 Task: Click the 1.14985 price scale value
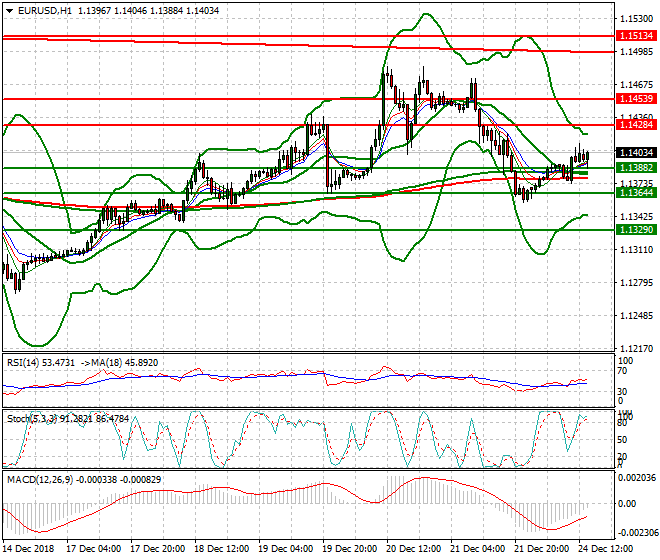tap(637, 52)
